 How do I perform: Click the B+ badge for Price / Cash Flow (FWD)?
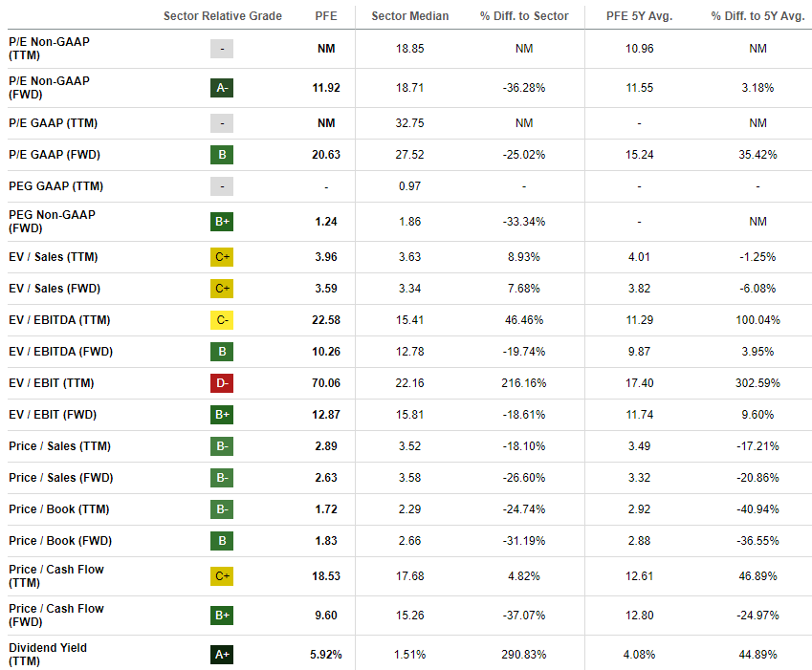click(x=222, y=616)
